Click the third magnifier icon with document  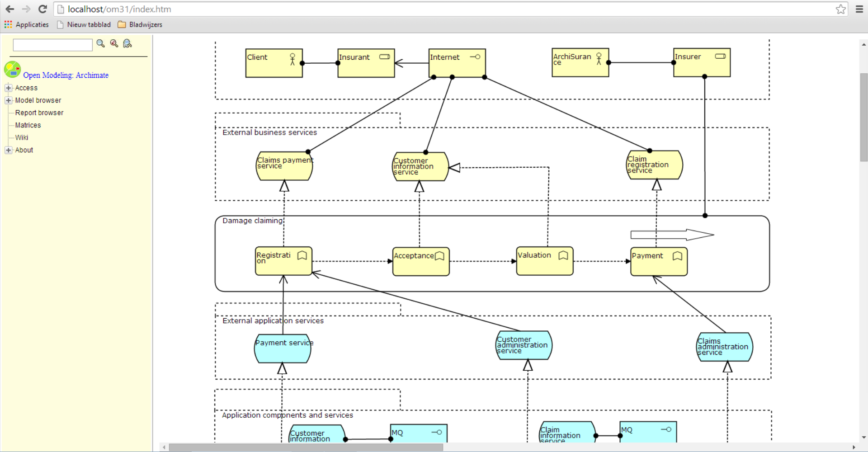(127, 43)
